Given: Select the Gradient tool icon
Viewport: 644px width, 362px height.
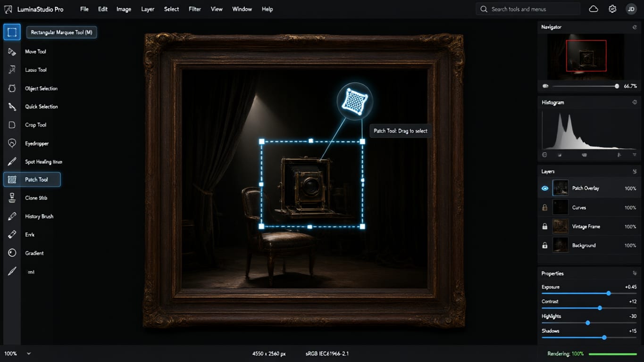Looking at the screenshot, I should point(12,253).
